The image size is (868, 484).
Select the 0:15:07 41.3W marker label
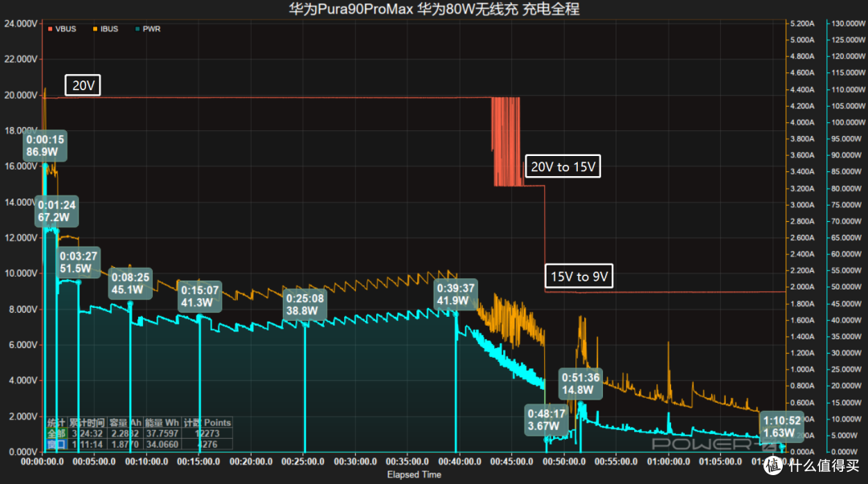(200, 297)
